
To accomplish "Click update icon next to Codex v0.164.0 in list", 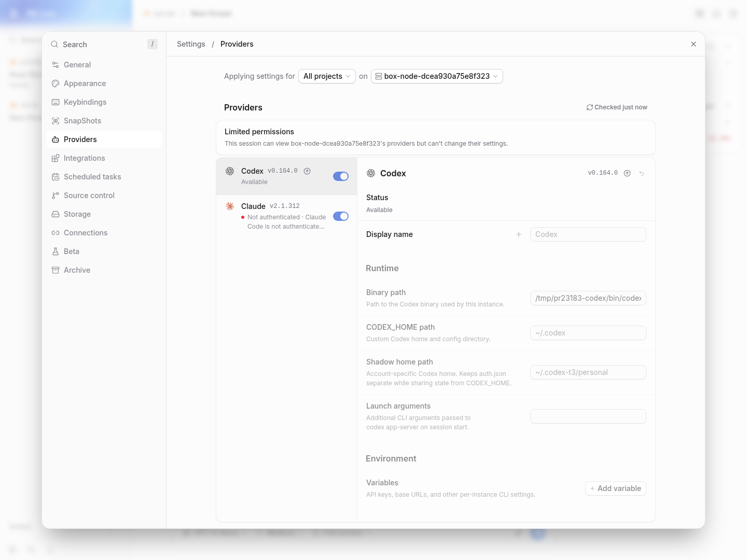I will pyautogui.click(x=307, y=171).
